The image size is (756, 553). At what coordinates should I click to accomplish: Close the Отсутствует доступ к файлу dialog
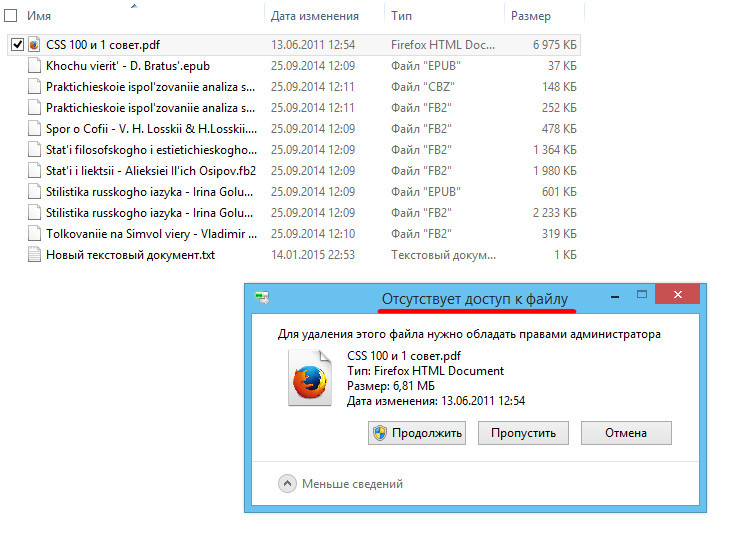pos(677,295)
